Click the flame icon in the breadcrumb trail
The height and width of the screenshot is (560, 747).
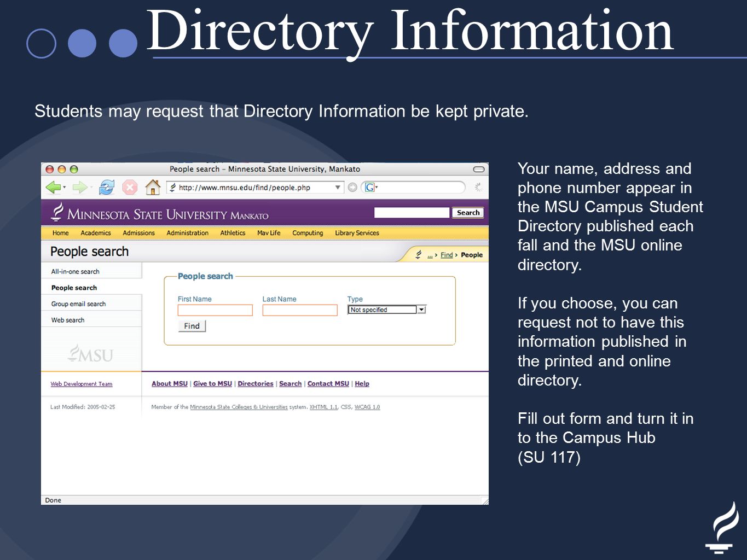click(419, 254)
